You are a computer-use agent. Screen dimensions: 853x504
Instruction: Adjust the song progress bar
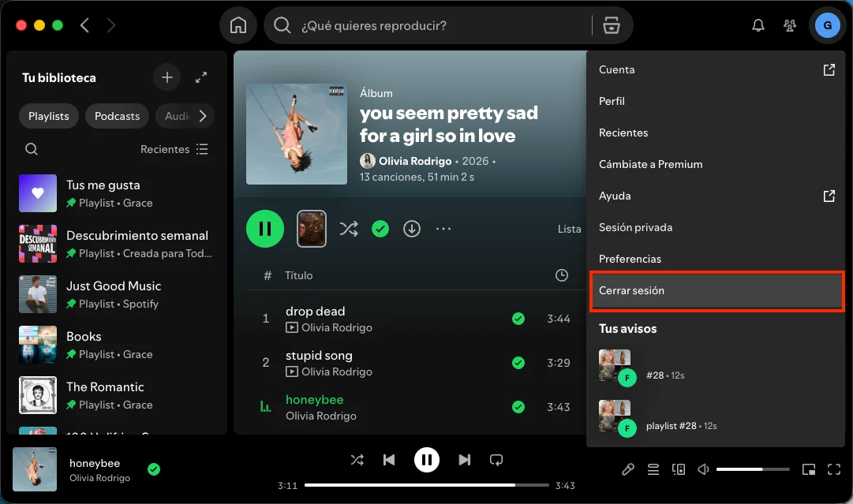tap(426, 485)
